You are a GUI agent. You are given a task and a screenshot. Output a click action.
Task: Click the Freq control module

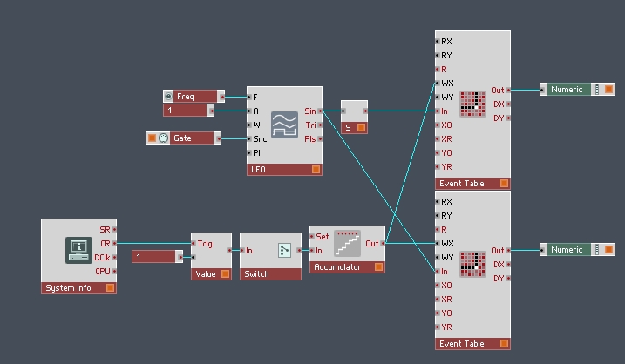pyautogui.click(x=194, y=97)
